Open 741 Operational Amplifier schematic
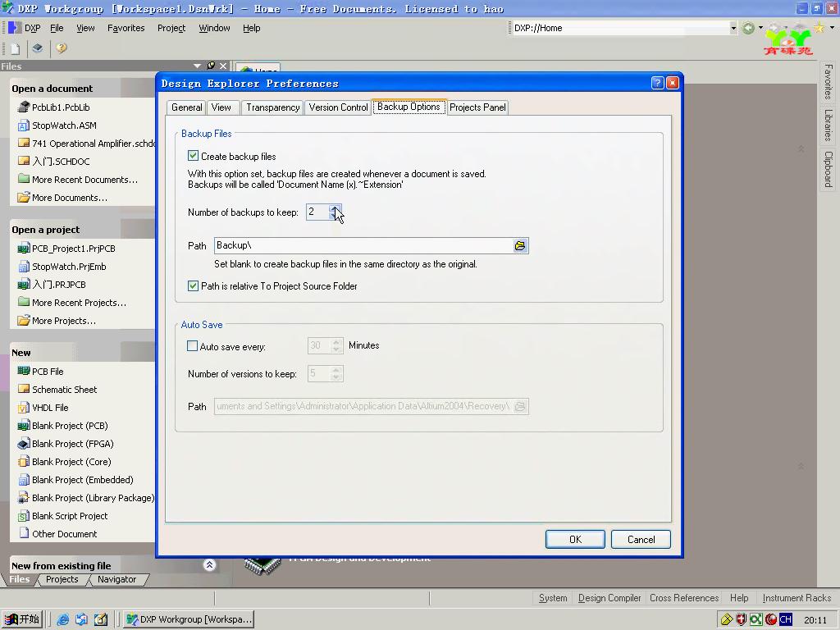 tap(86, 143)
